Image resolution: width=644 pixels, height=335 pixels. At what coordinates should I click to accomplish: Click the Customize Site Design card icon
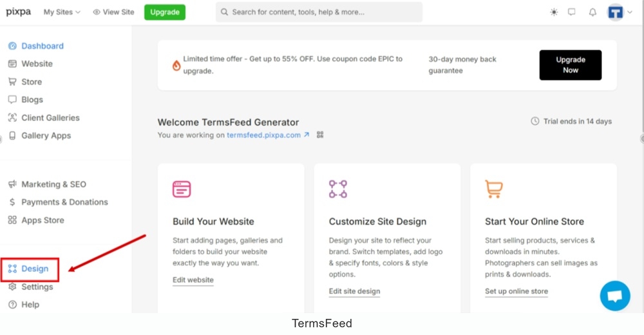click(x=338, y=189)
